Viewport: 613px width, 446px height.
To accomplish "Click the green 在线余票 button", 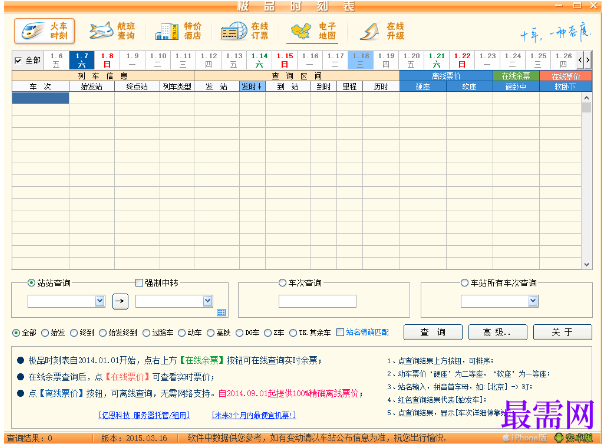I will pyautogui.click(x=516, y=76).
